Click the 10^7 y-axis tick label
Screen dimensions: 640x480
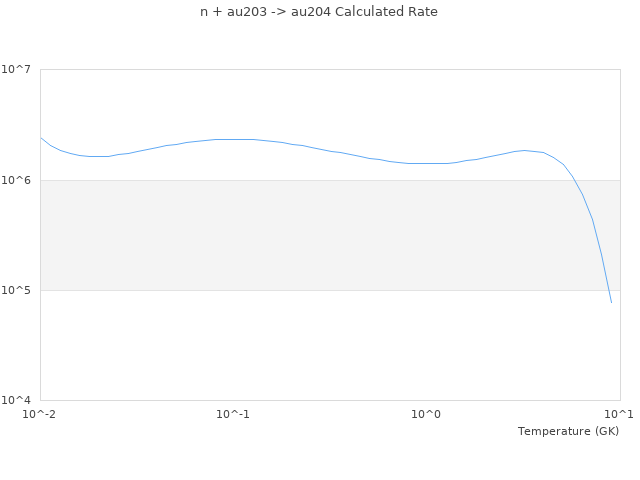point(19,69)
